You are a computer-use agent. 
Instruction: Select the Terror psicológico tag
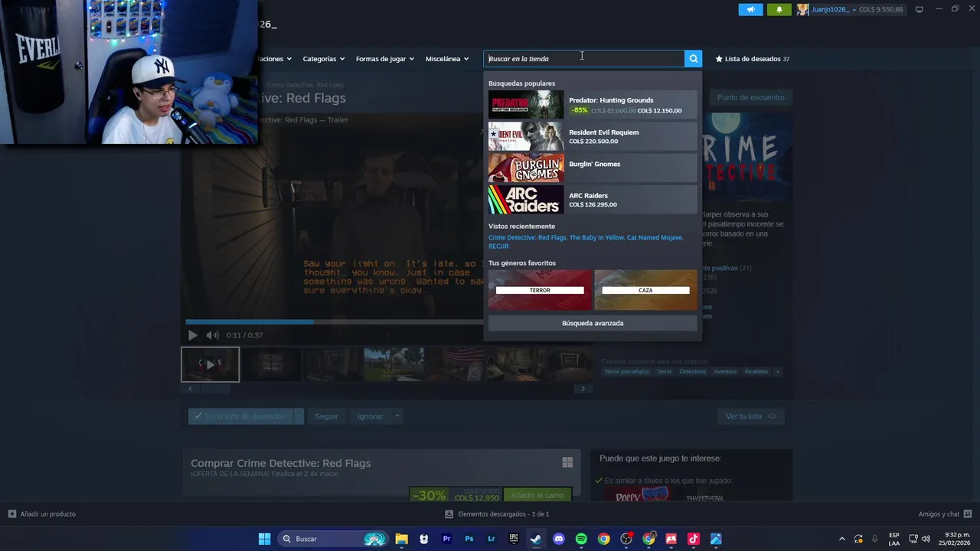(626, 372)
